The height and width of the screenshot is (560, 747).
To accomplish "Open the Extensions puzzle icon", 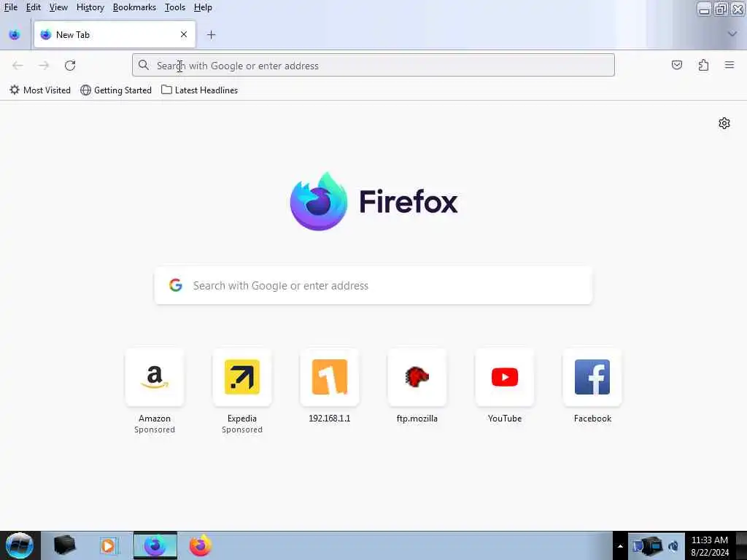I will (703, 65).
